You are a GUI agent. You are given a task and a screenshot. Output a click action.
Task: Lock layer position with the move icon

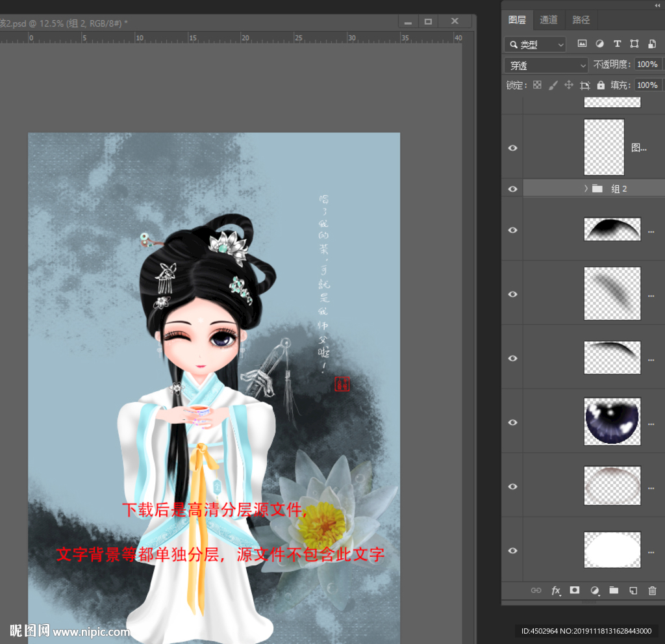(x=569, y=85)
